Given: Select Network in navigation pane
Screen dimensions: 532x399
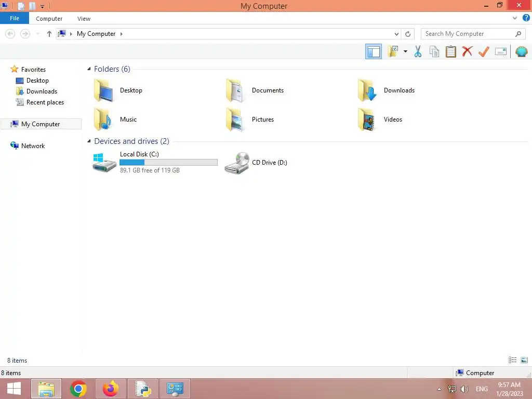Looking at the screenshot, I should point(33,145).
